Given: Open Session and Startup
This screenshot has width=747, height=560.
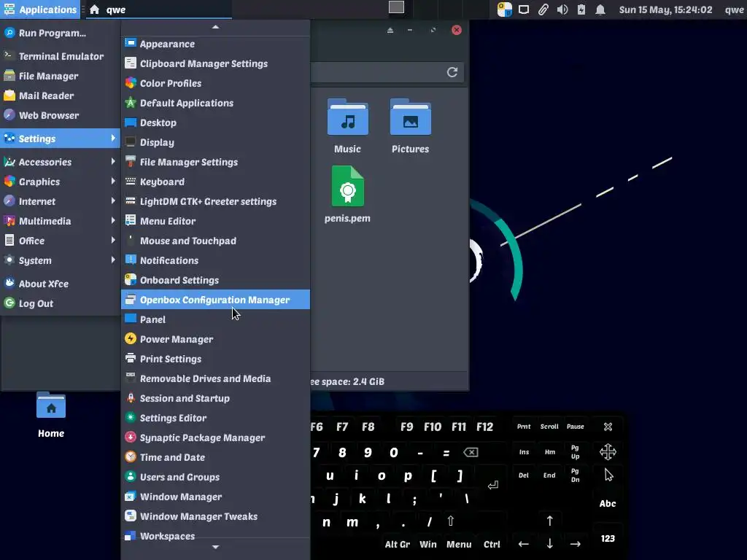Looking at the screenshot, I should tap(215, 398).
